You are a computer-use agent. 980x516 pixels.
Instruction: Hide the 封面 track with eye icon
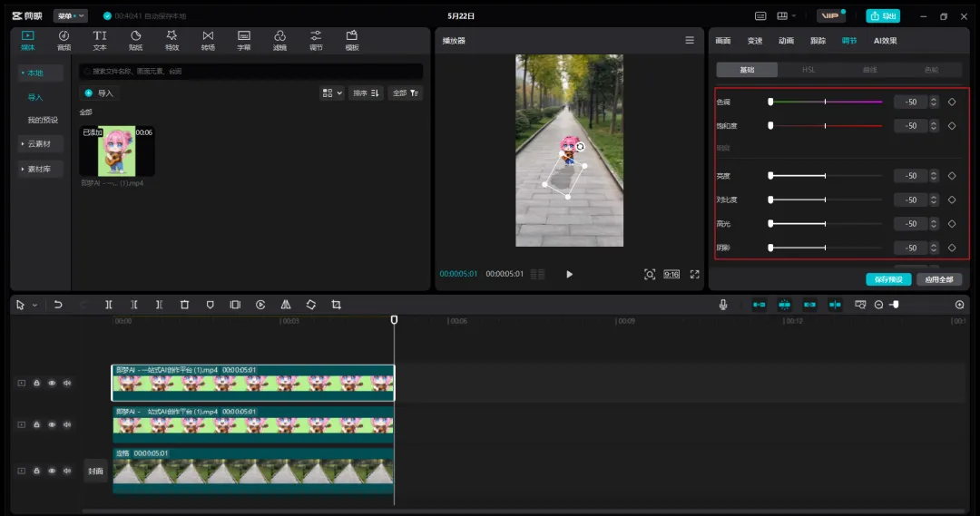(x=52, y=471)
